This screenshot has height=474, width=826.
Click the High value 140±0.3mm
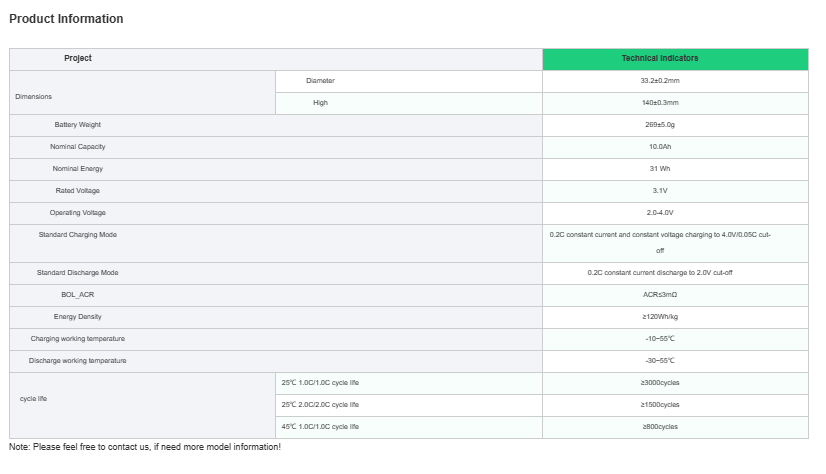(x=660, y=103)
